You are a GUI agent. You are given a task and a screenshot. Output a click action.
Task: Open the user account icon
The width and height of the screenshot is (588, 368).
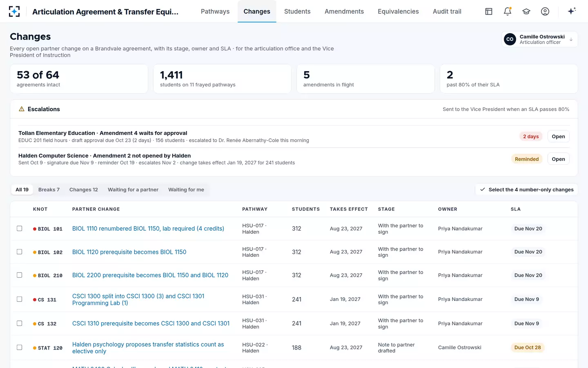[x=545, y=11]
